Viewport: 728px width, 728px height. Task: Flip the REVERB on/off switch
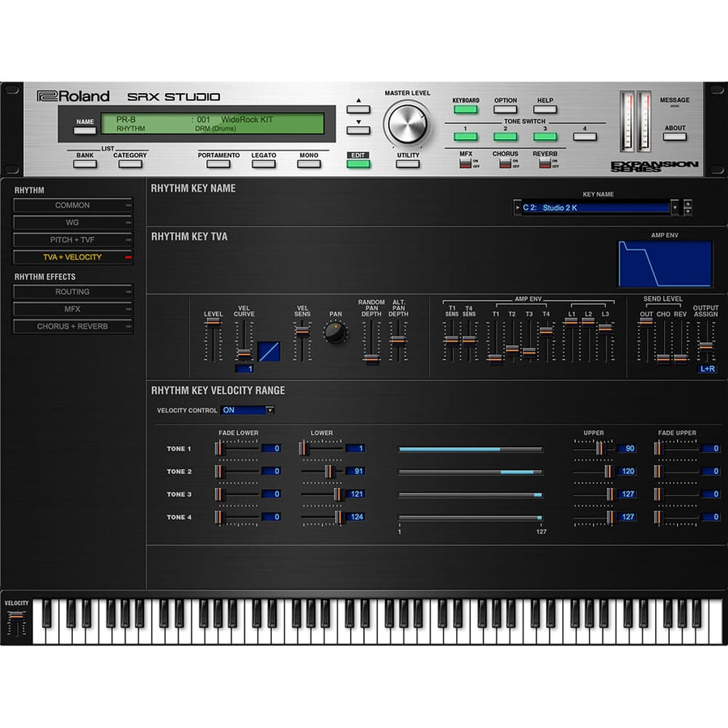coord(545,163)
